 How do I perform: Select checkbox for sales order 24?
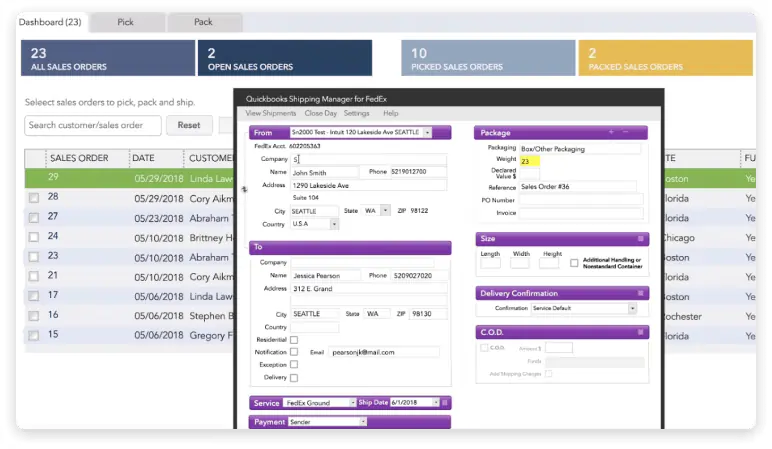click(x=33, y=237)
